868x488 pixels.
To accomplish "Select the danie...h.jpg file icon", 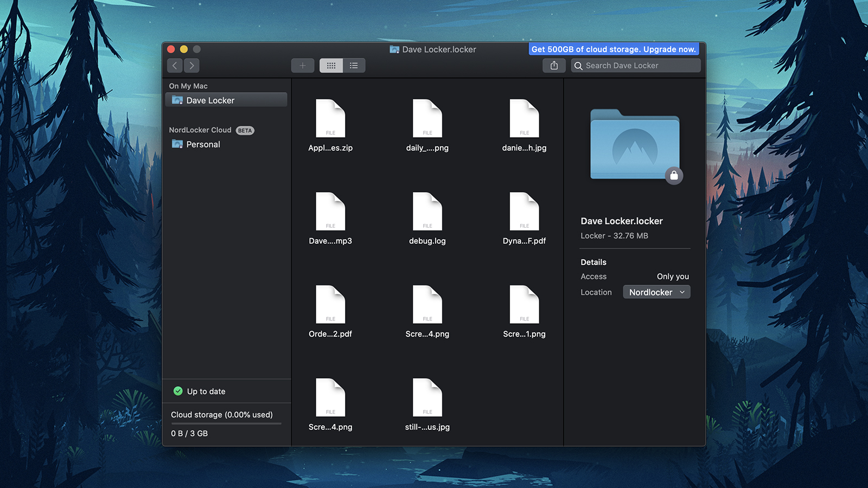I will tap(524, 118).
